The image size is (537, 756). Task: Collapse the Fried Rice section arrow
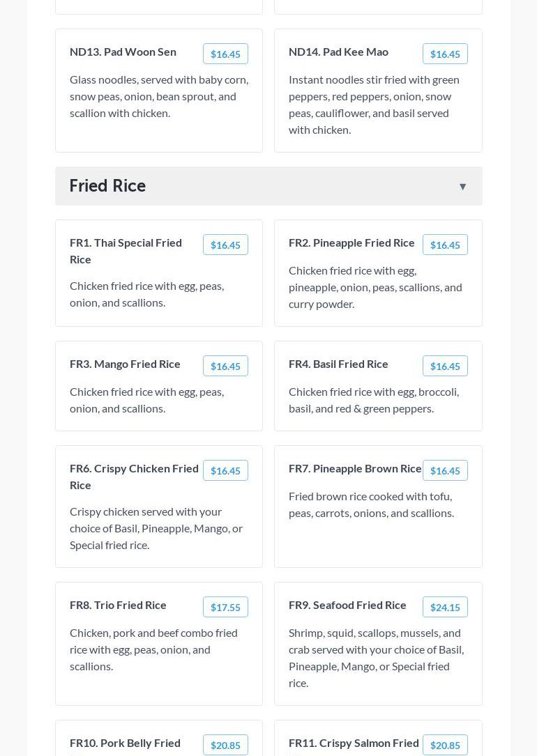462,187
